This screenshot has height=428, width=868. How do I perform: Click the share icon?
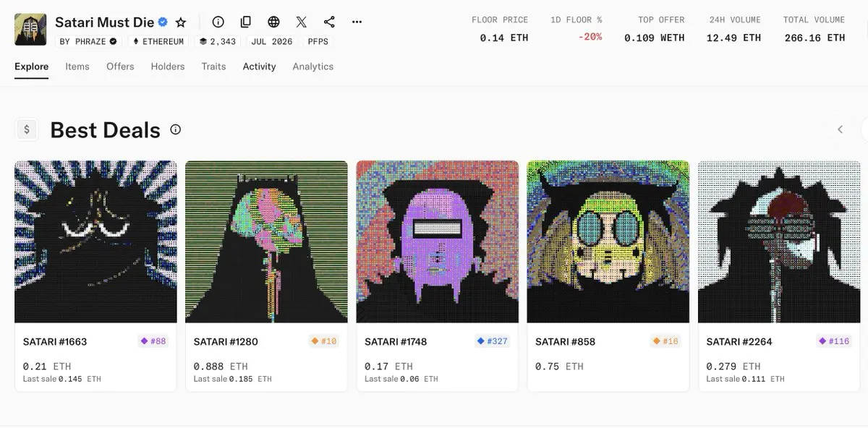pyautogui.click(x=329, y=22)
